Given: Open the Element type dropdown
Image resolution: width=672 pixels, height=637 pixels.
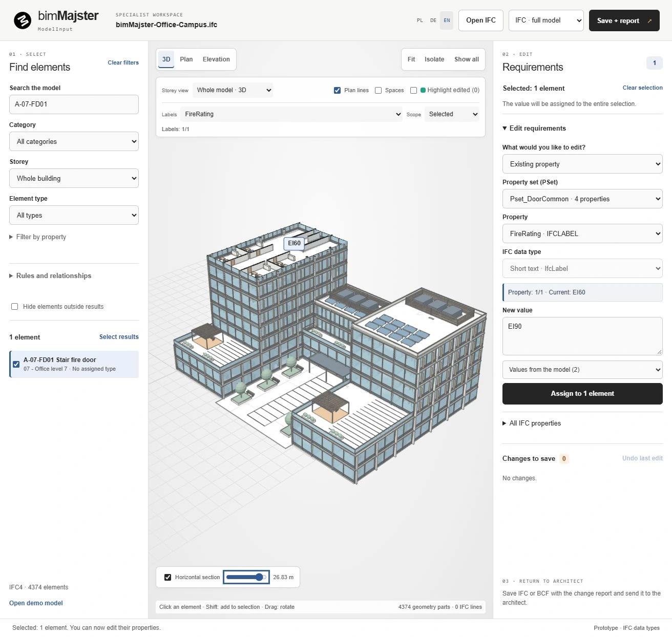Looking at the screenshot, I should pyautogui.click(x=74, y=215).
